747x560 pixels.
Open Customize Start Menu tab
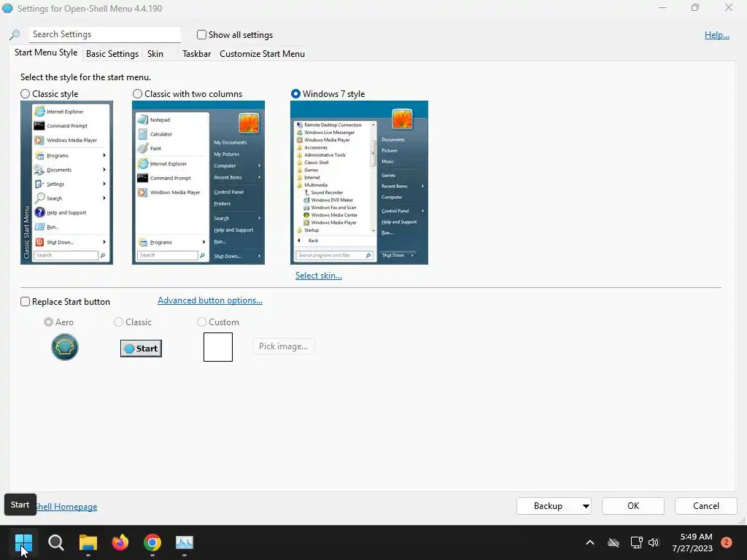pos(262,54)
